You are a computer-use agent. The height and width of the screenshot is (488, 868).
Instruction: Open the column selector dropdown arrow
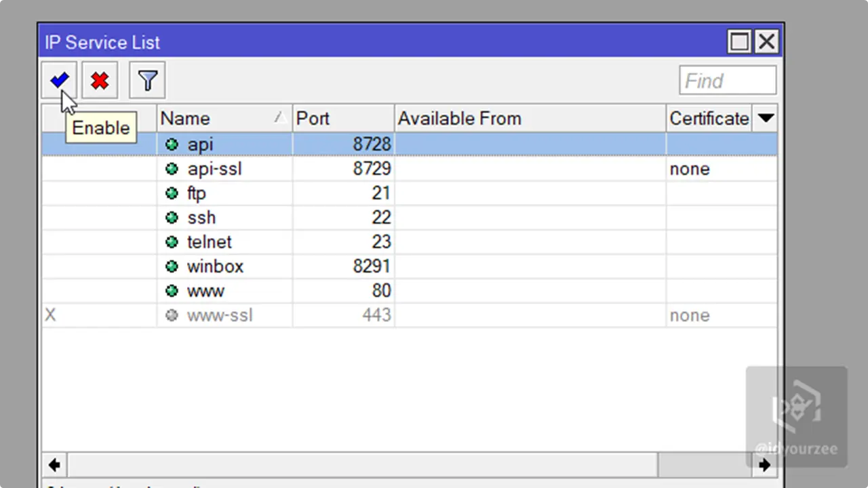tap(766, 119)
